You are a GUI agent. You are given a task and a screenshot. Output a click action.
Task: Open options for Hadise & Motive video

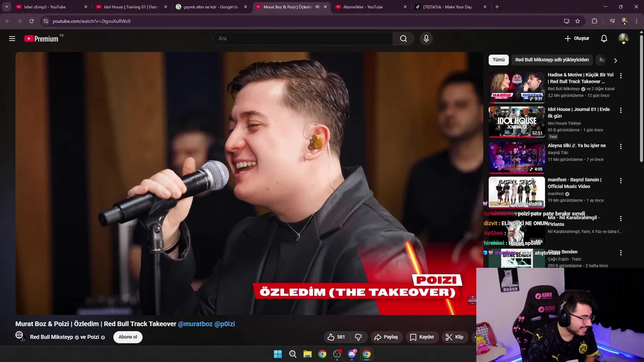(x=620, y=76)
